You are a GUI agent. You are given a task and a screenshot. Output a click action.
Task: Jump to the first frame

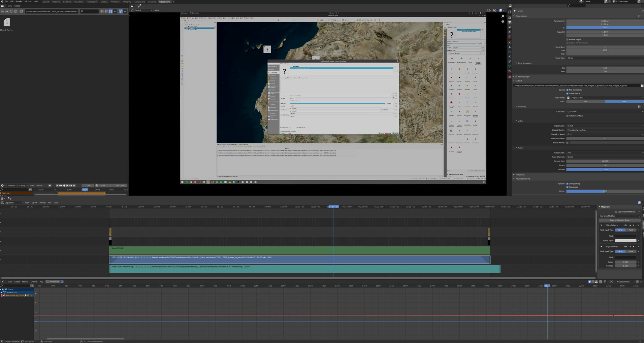coord(57,185)
